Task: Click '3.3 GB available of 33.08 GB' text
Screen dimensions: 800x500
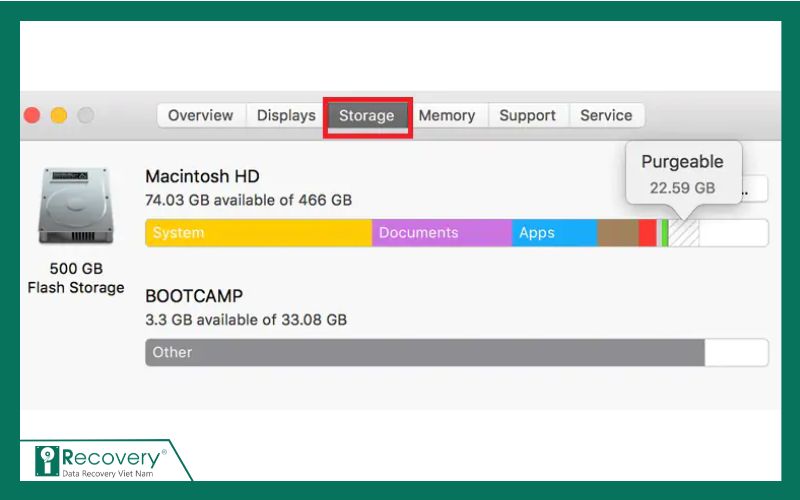Action: [246, 320]
